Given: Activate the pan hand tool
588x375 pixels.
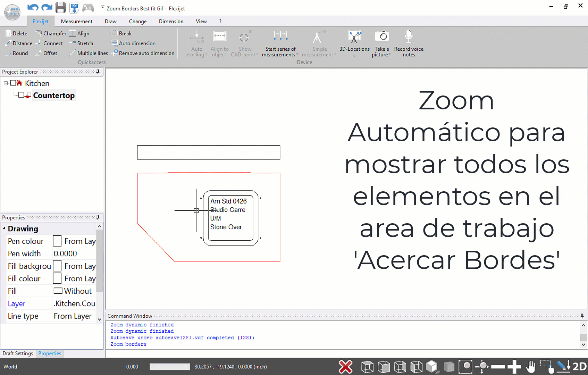Looking at the screenshot, I should [x=530, y=367].
